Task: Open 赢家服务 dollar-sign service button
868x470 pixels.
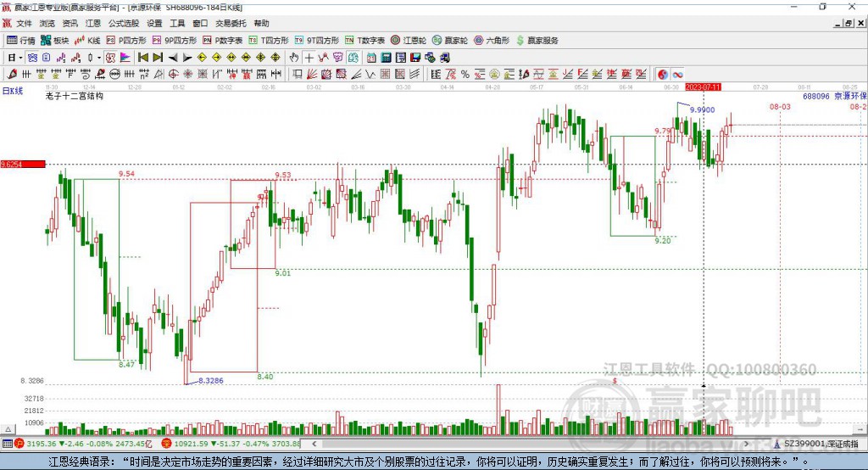Action: point(537,41)
